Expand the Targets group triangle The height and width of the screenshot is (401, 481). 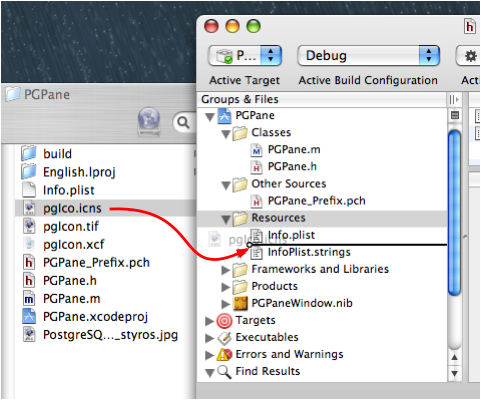tap(210, 321)
